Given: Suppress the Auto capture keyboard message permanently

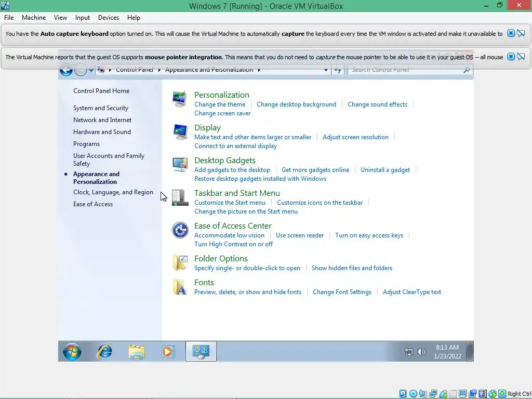Looking at the screenshot, I should 521,33.
